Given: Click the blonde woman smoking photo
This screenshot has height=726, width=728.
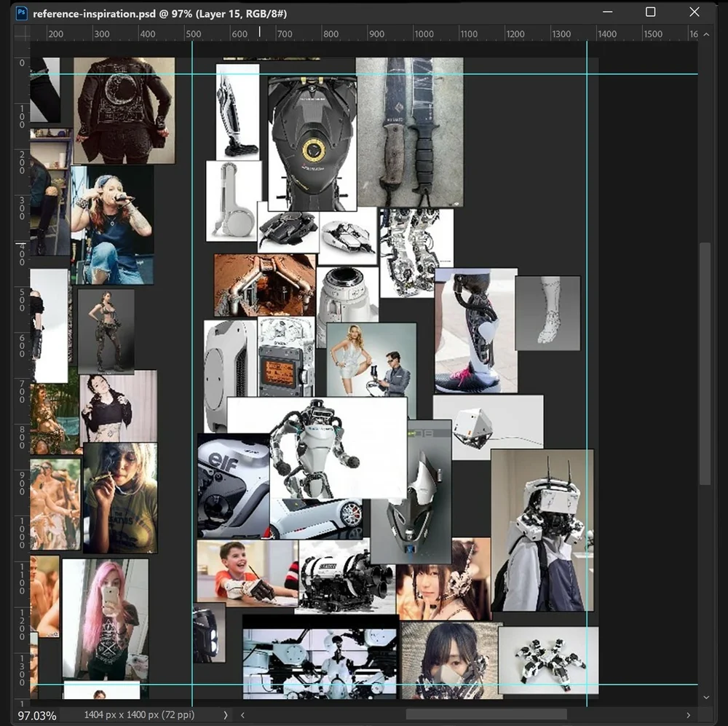Looking at the screenshot, I should point(120,498).
